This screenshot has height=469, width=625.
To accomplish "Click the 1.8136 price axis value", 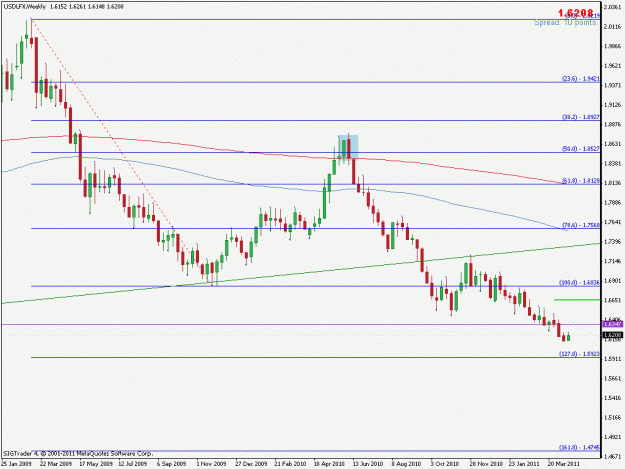I will (613, 183).
